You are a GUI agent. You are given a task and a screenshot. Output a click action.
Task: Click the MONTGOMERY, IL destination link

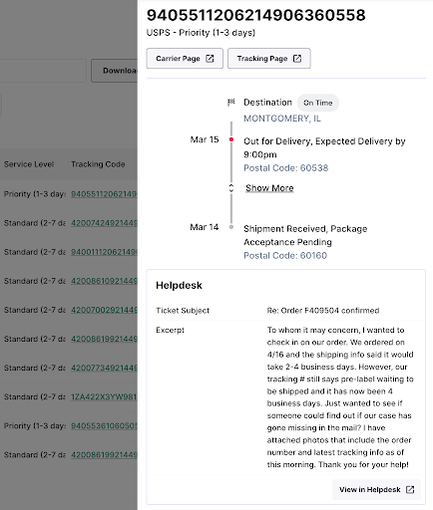pos(282,118)
